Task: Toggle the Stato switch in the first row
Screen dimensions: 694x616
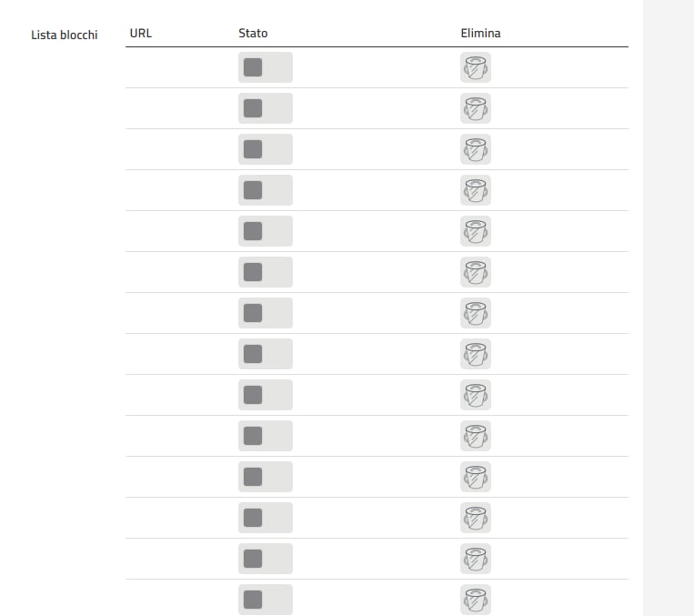Action: (266, 67)
